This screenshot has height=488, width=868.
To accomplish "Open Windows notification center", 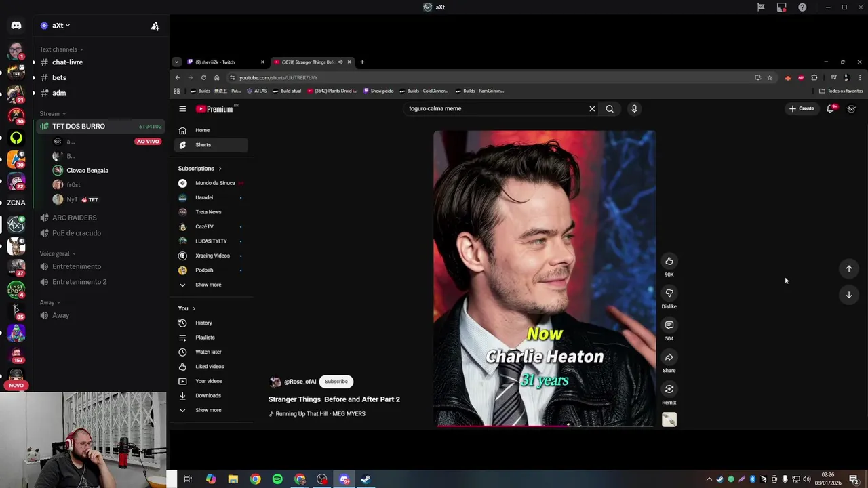I will pyautogui.click(x=854, y=479).
